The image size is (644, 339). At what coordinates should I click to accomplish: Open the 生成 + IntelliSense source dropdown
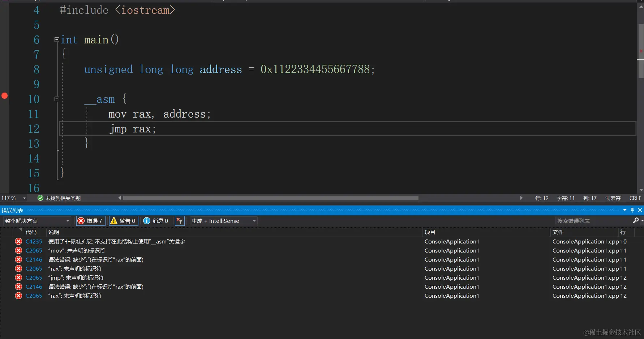point(224,221)
